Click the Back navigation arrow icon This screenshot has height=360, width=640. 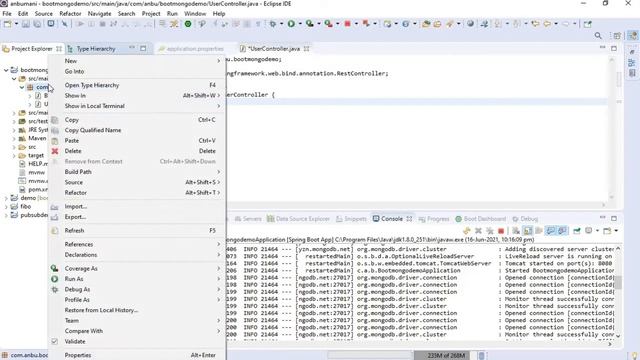click(547, 24)
